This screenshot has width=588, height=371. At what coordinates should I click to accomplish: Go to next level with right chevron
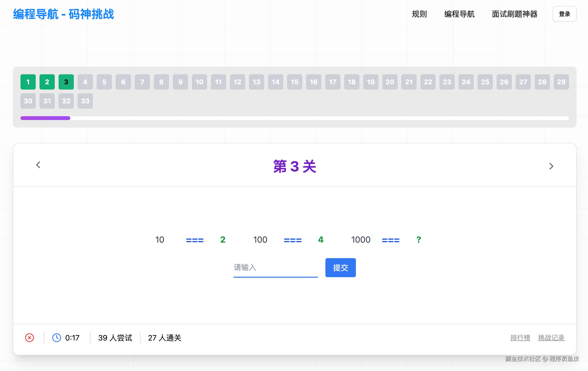pyautogui.click(x=551, y=166)
